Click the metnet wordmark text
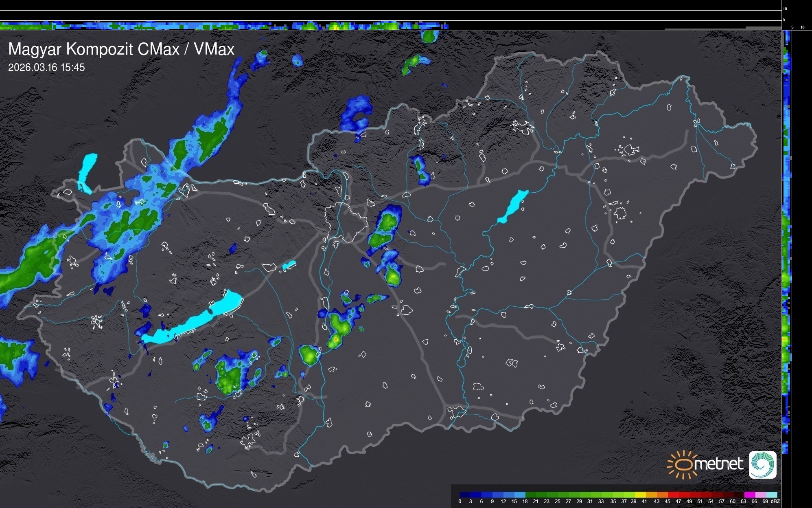Image resolution: width=812 pixels, height=508 pixels. (718, 464)
